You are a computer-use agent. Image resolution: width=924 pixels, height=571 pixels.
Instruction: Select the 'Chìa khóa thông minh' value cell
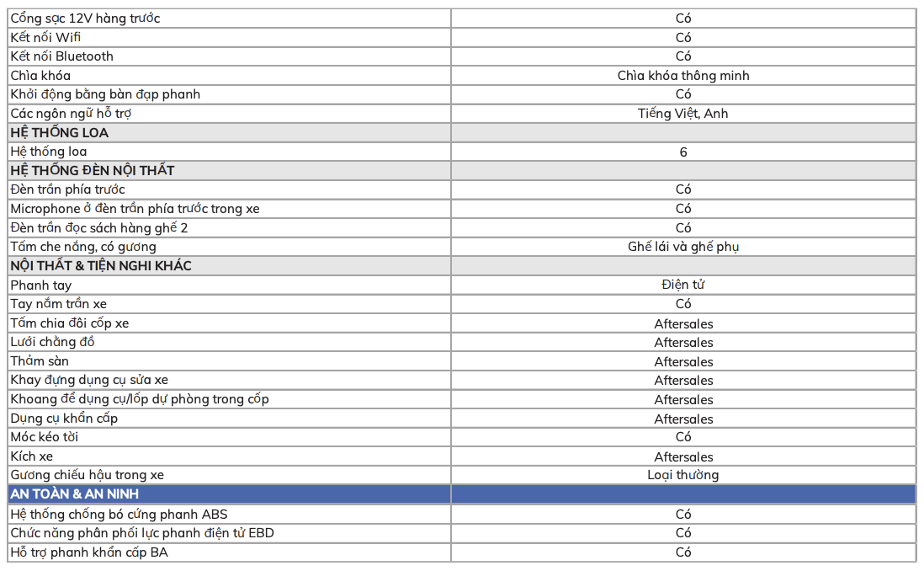point(682,76)
